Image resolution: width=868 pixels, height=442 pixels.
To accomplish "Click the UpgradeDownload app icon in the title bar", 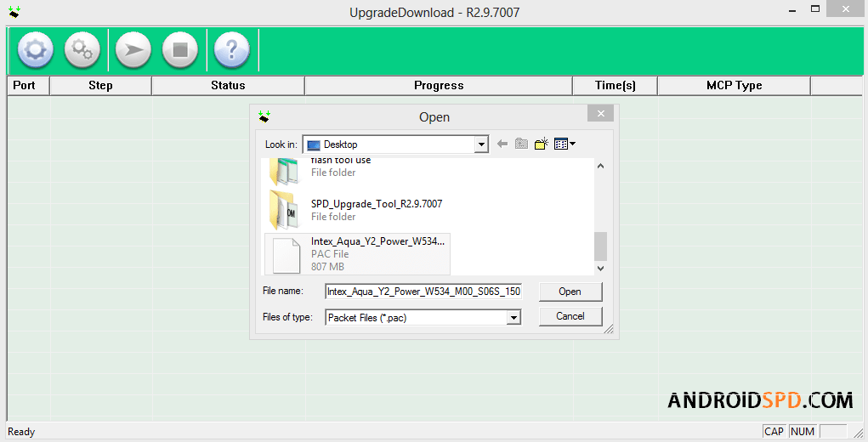I will click(x=14, y=12).
